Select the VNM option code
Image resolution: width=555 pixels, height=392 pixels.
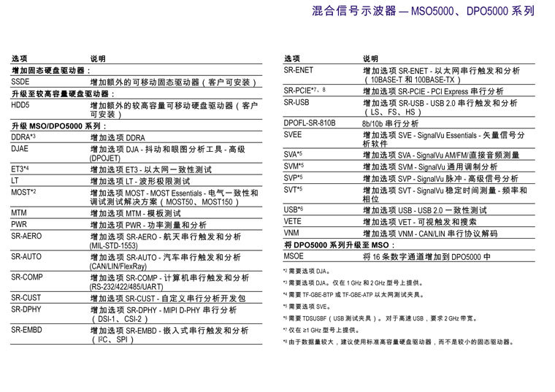[291, 233]
